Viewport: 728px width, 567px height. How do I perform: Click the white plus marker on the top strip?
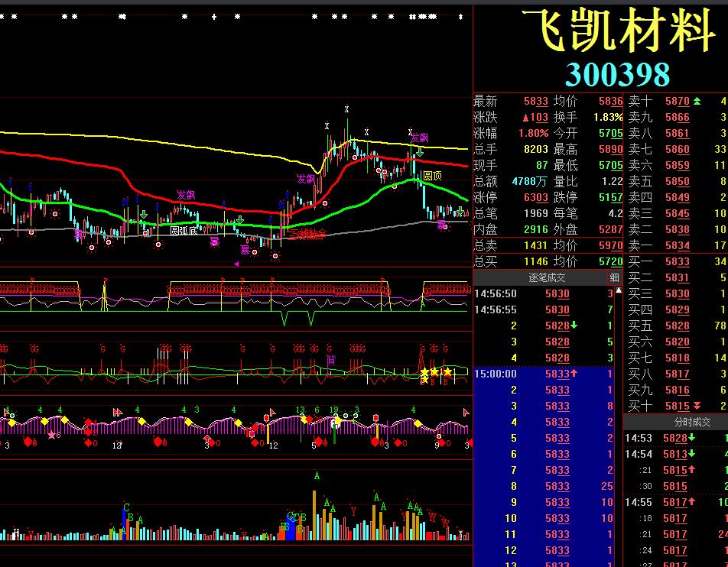(x=214, y=17)
